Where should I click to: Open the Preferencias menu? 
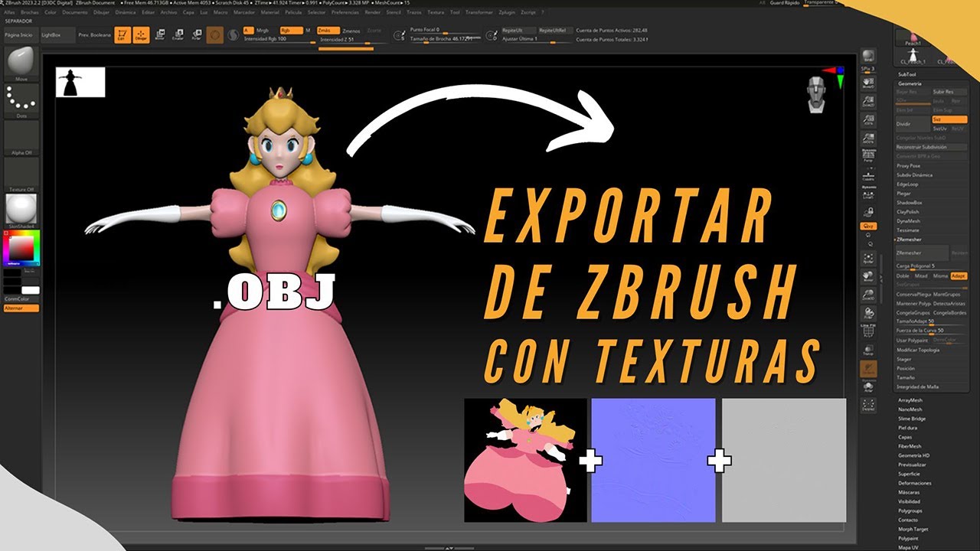pyautogui.click(x=345, y=12)
